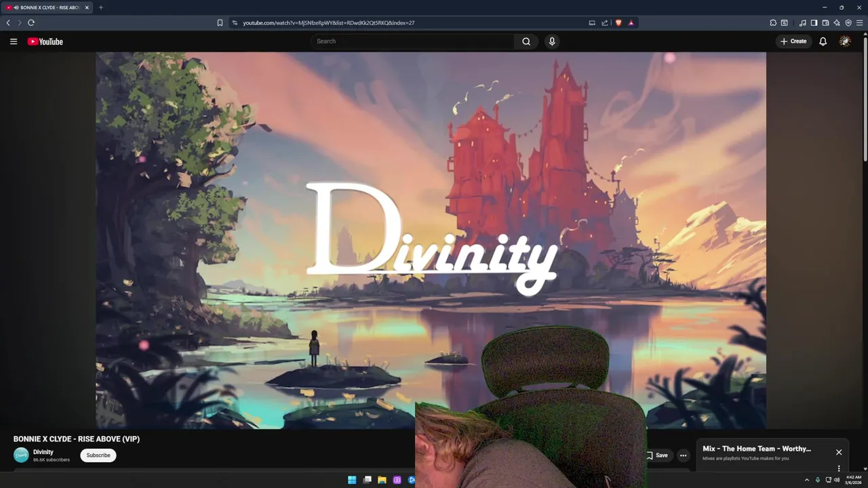Viewport: 868px width, 488px height.
Task: Open YouTube notifications bell
Action: tap(823, 41)
